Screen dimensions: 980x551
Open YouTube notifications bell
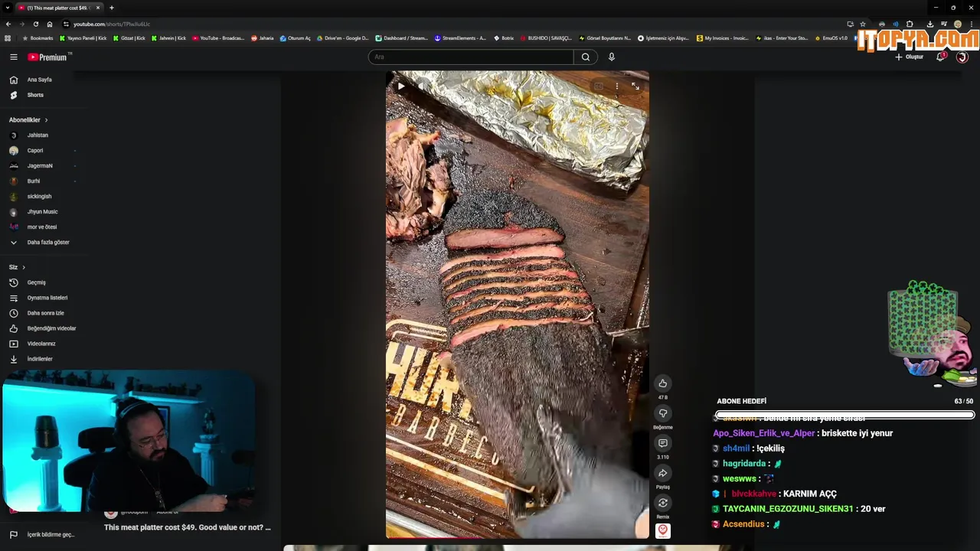click(x=940, y=57)
